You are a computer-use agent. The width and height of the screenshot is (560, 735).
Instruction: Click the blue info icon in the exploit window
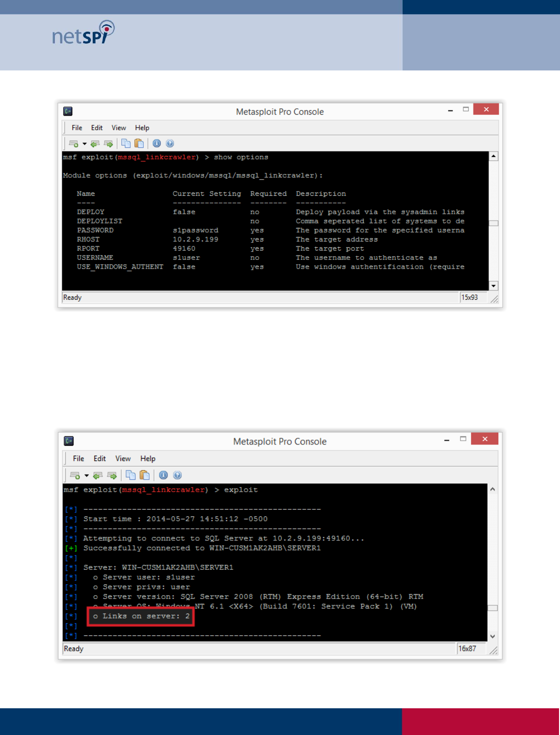point(163,475)
